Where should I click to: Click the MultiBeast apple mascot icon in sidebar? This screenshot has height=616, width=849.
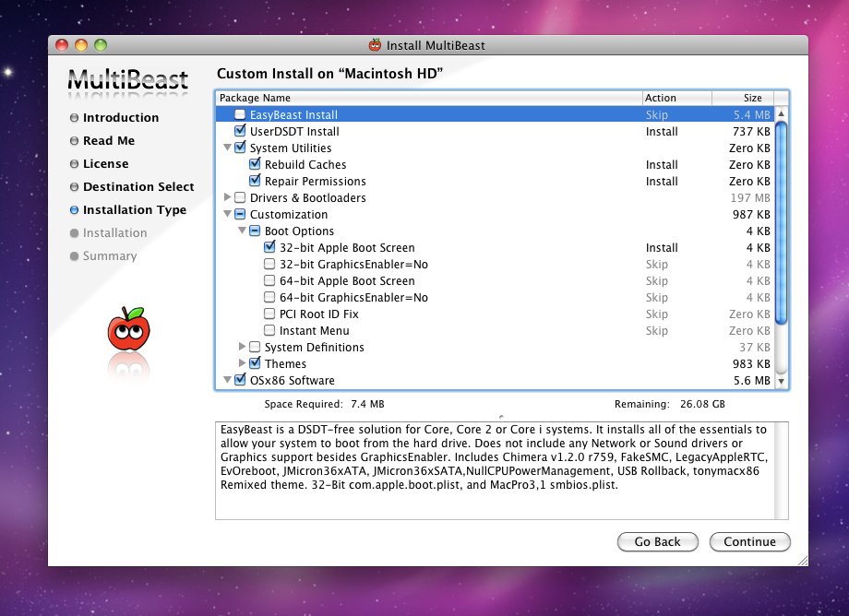pyautogui.click(x=128, y=330)
